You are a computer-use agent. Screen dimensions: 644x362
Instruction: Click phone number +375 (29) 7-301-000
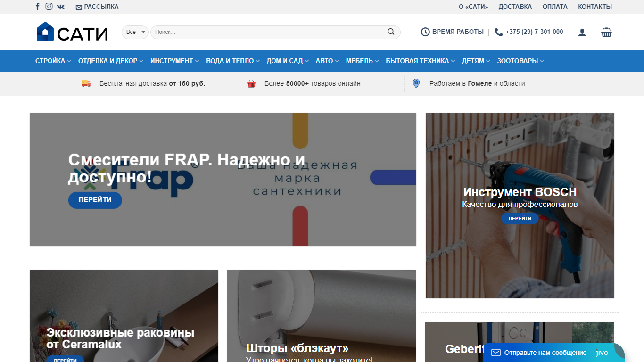(x=534, y=32)
